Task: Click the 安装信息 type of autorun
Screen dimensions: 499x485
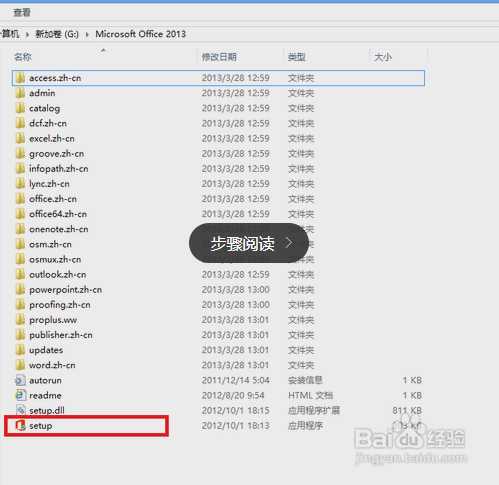Action: 305,380
